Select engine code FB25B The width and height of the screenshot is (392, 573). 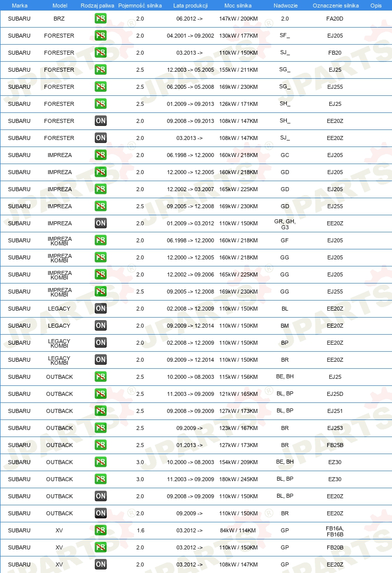(335, 445)
